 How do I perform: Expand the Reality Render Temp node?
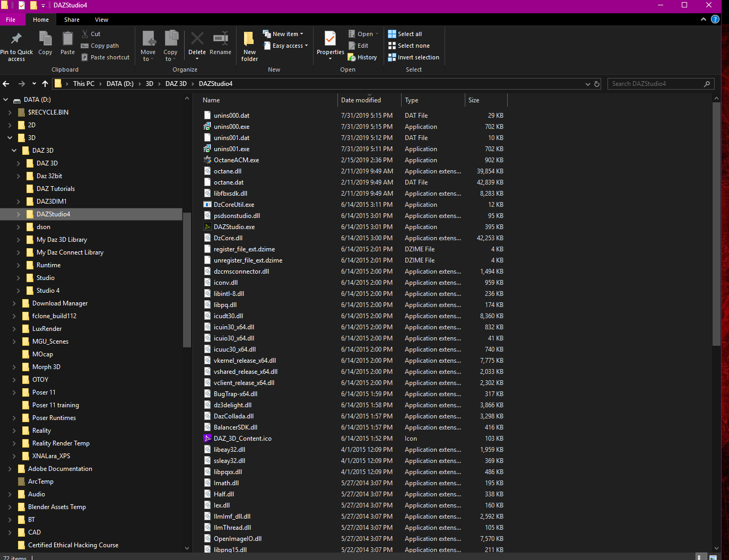click(14, 443)
